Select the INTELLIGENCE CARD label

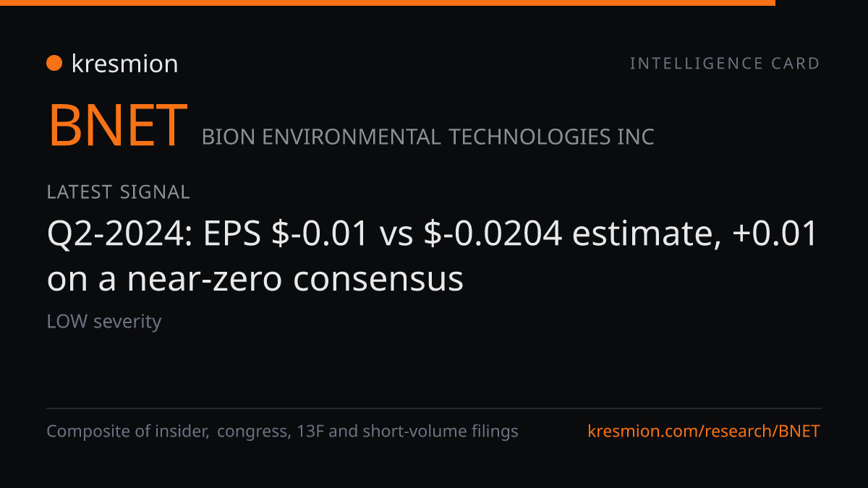pyautogui.click(x=725, y=64)
